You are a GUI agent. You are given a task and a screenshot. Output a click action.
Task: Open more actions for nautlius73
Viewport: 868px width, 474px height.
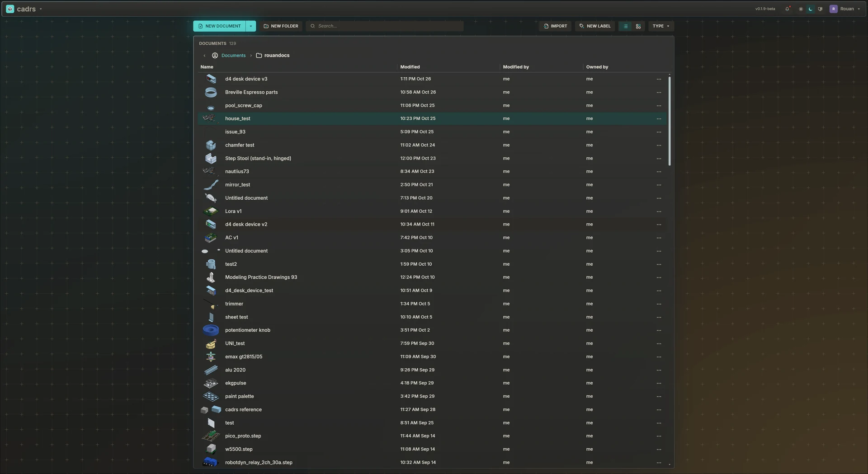659,172
